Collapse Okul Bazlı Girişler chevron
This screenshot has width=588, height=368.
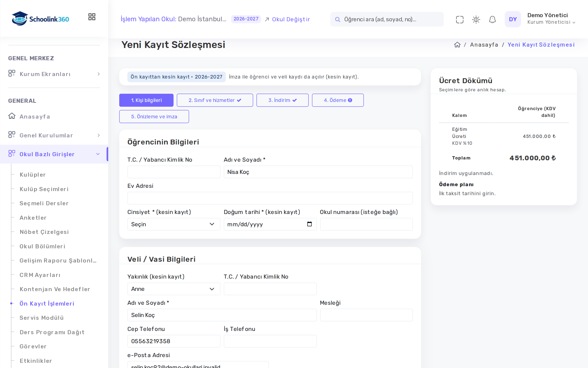pos(98,154)
